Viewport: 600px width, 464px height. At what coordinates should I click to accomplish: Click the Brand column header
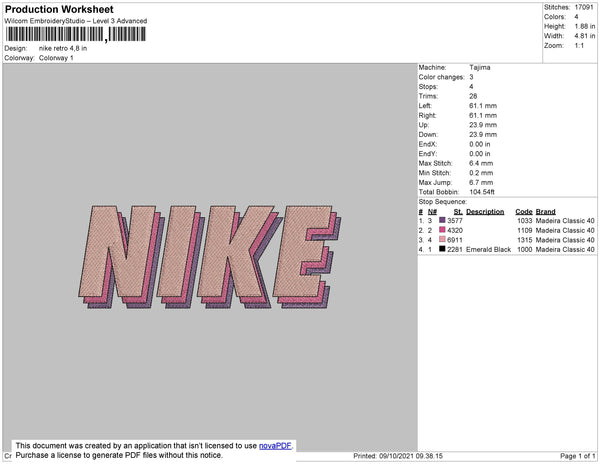(546, 212)
